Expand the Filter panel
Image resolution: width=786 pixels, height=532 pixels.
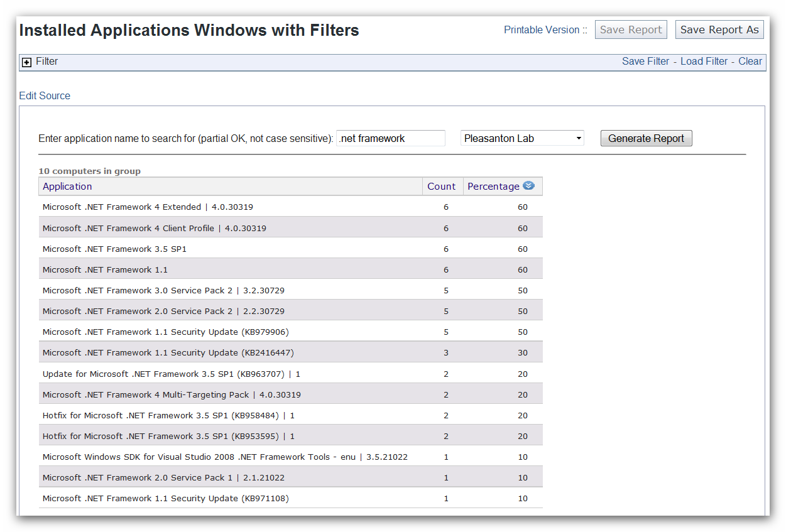coord(26,62)
